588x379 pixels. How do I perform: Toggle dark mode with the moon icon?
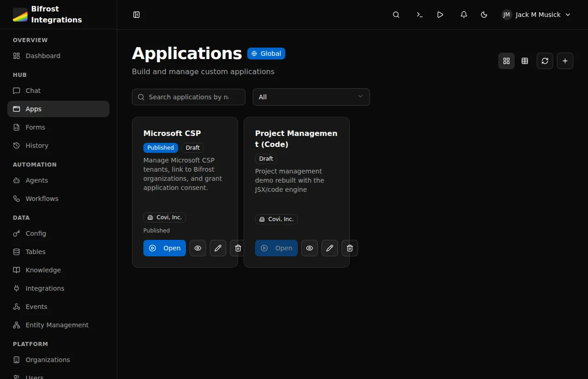pyautogui.click(x=484, y=14)
